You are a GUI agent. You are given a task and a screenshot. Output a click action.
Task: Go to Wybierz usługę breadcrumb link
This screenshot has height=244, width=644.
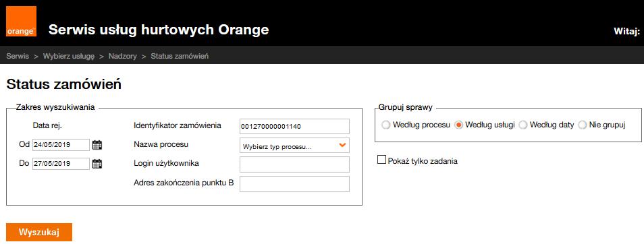(x=69, y=56)
